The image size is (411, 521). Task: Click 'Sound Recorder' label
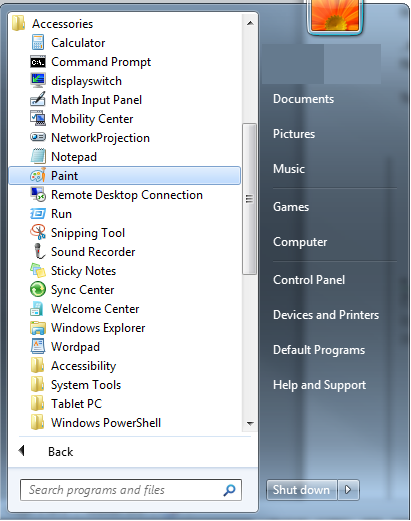pos(93,252)
